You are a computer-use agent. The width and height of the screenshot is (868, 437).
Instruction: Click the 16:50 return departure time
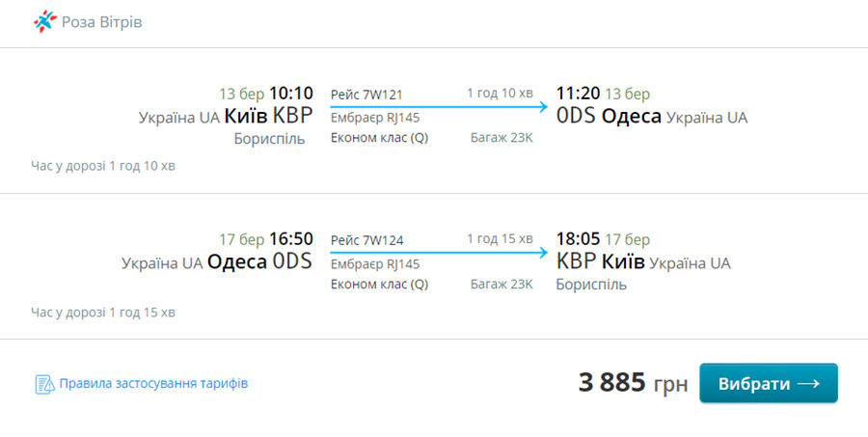point(290,238)
